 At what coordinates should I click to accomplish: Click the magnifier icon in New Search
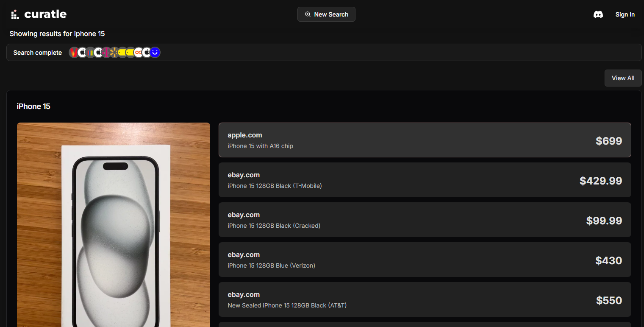pos(308,14)
